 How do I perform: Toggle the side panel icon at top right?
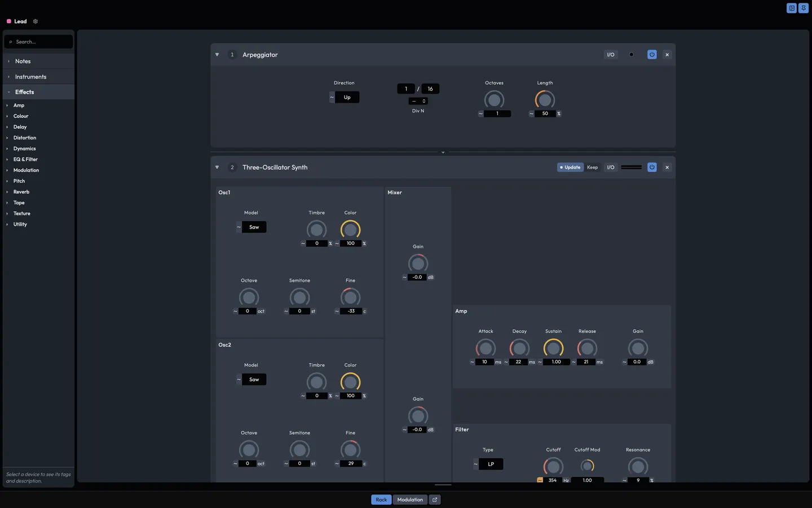pyautogui.click(x=792, y=8)
